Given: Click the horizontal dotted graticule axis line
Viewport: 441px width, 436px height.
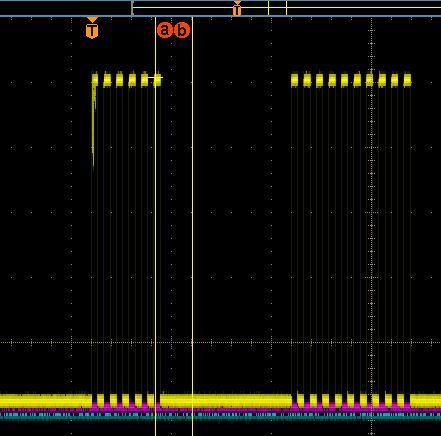Looking at the screenshot, I should pyautogui.click(x=220, y=342).
